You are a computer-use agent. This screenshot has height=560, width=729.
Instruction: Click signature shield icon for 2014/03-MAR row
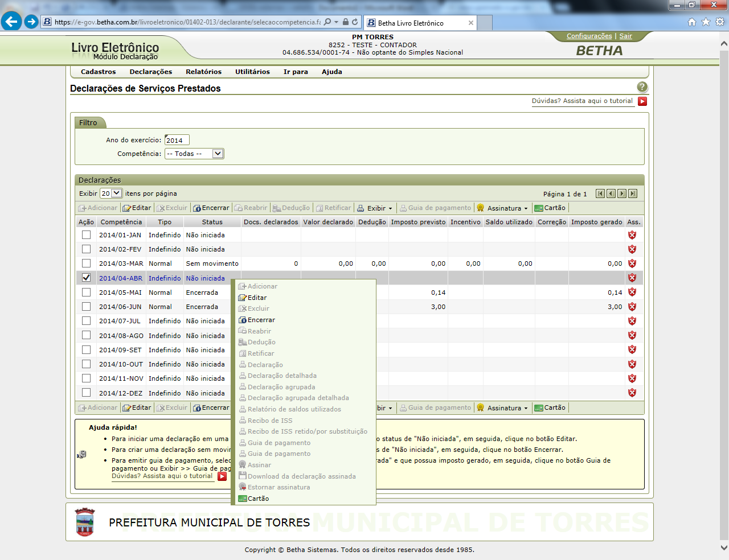click(632, 263)
